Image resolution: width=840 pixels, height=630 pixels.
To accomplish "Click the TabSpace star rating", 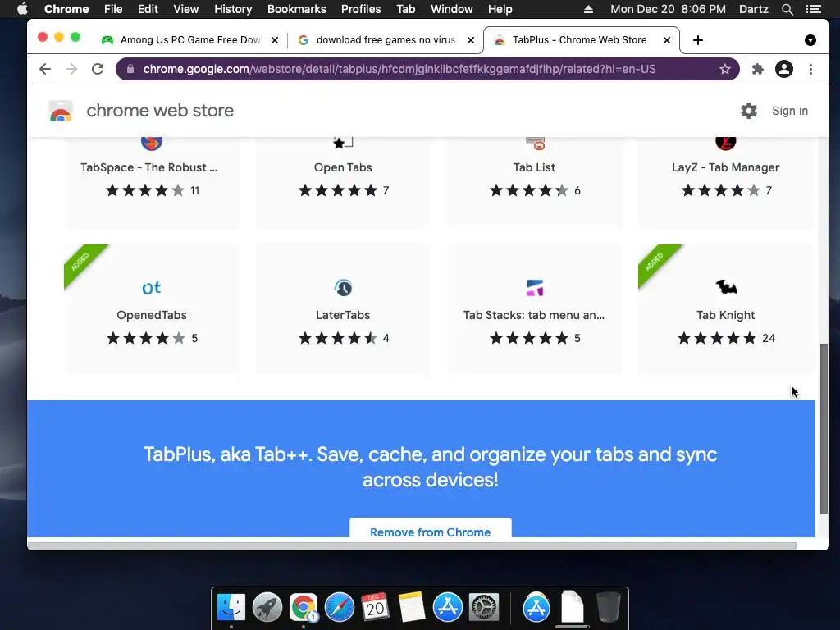I will tap(144, 190).
